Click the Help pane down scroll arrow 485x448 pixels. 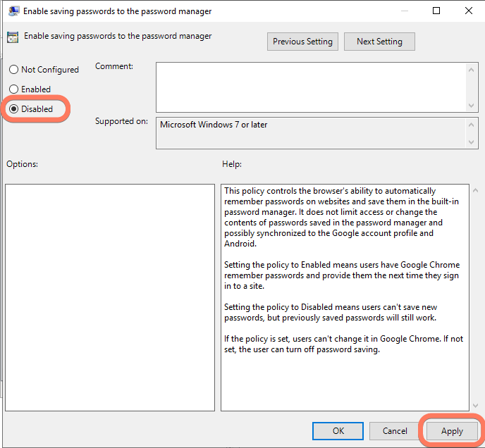(x=476, y=406)
